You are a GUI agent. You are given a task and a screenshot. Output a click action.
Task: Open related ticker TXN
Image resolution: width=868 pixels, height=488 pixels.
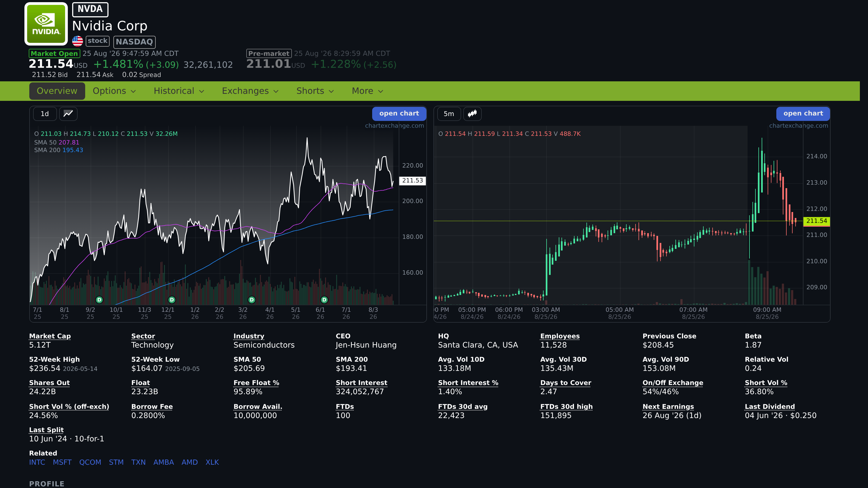click(139, 462)
